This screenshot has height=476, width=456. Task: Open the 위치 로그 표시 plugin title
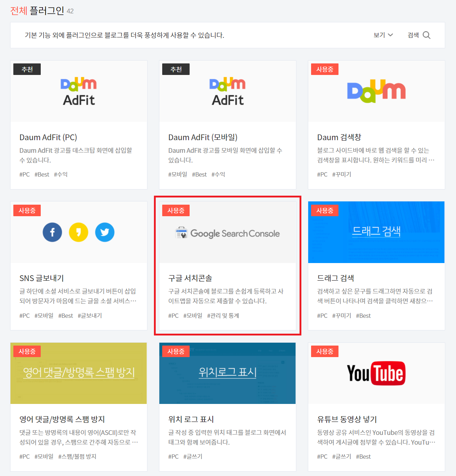coord(191,419)
